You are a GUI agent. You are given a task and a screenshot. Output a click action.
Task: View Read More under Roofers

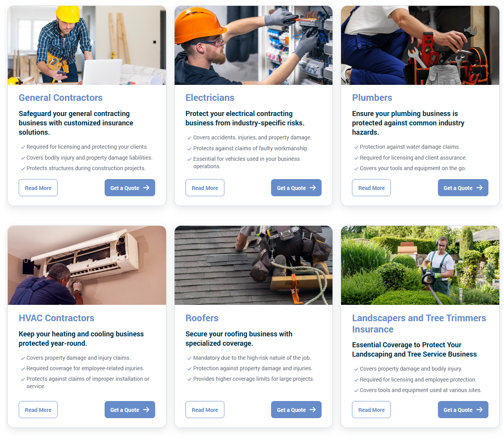(205, 410)
